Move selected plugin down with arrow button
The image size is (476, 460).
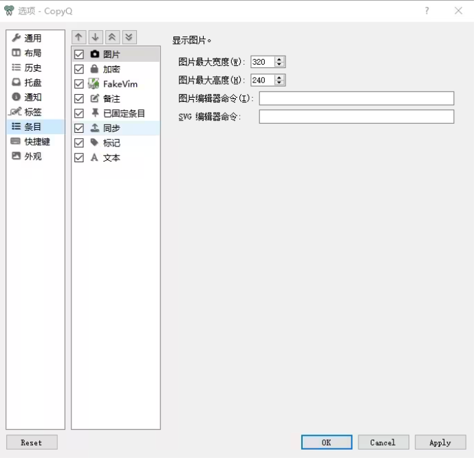pyautogui.click(x=96, y=37)
